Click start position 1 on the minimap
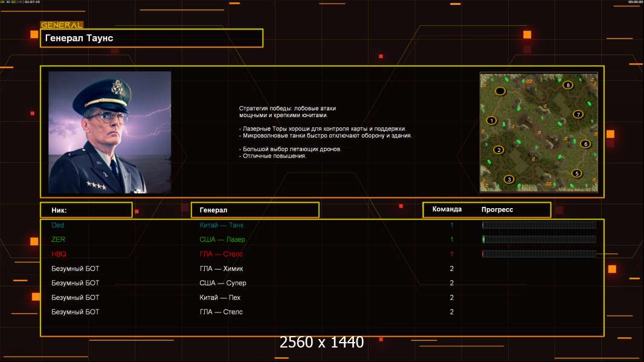The height and width of the screenshot is (362, 644). tap(491, 121)
